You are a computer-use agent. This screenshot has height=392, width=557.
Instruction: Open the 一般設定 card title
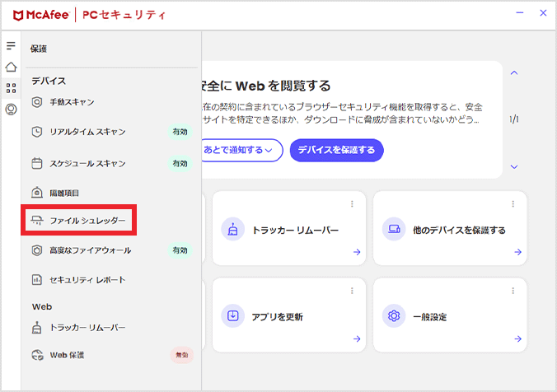(x=429, y=317)
